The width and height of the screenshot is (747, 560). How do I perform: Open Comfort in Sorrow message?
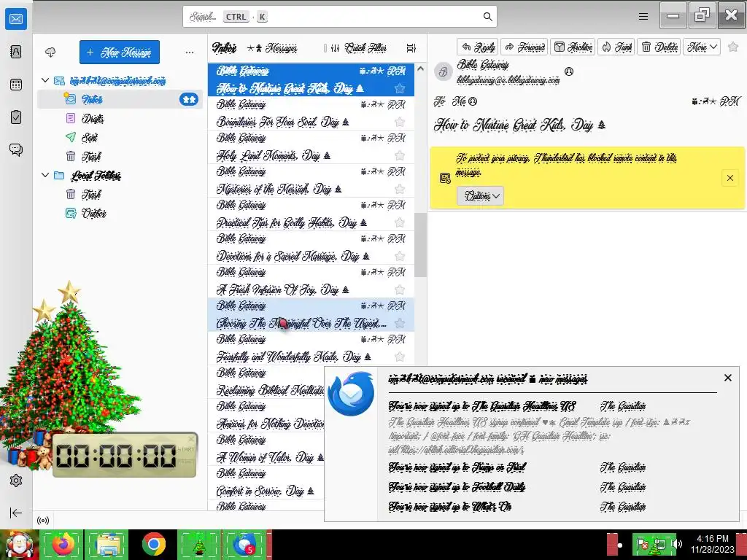pos(266,483)
